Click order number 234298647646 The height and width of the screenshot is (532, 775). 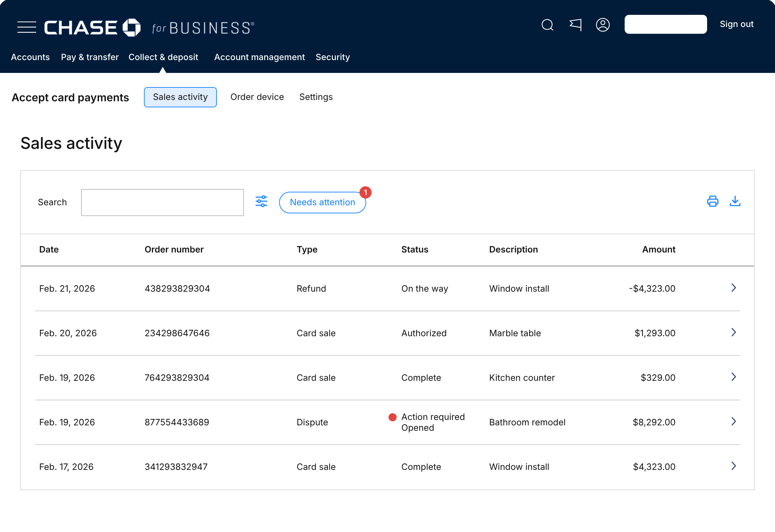(x=177, y=333)
